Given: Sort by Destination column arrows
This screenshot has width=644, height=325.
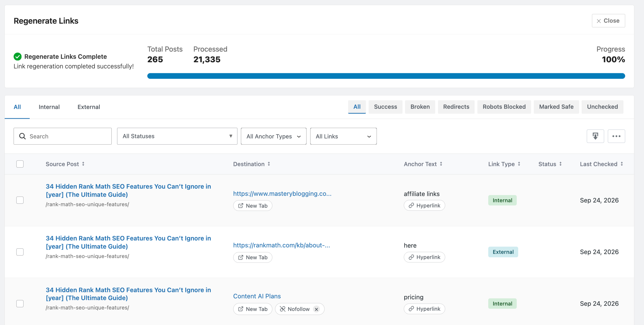Looking at the screenshot, I should click(269, 164).
